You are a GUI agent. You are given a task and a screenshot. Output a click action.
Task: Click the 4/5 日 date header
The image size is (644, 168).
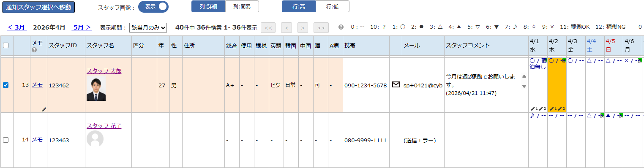(x=614, y=46)
